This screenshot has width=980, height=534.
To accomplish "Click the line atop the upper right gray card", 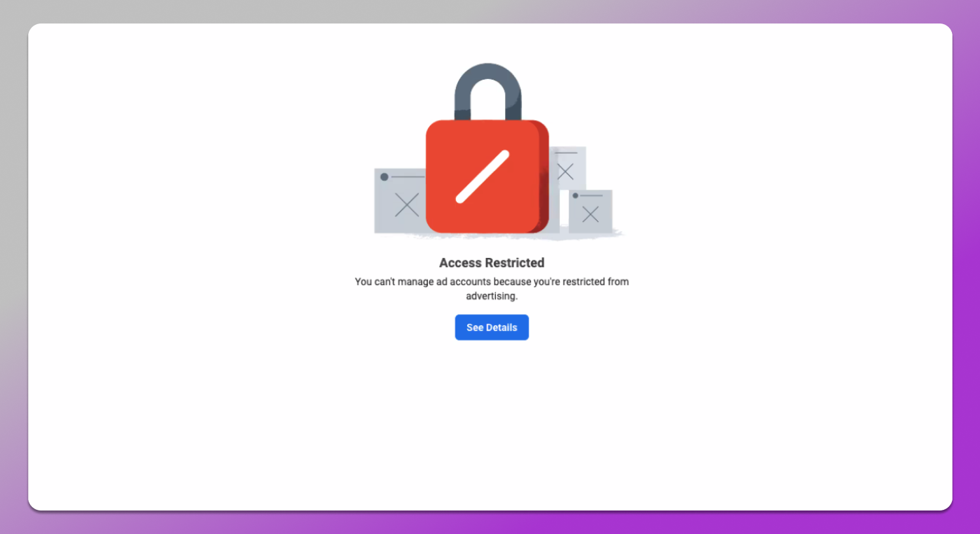I will pyautogui.click(x=566, y=153).
